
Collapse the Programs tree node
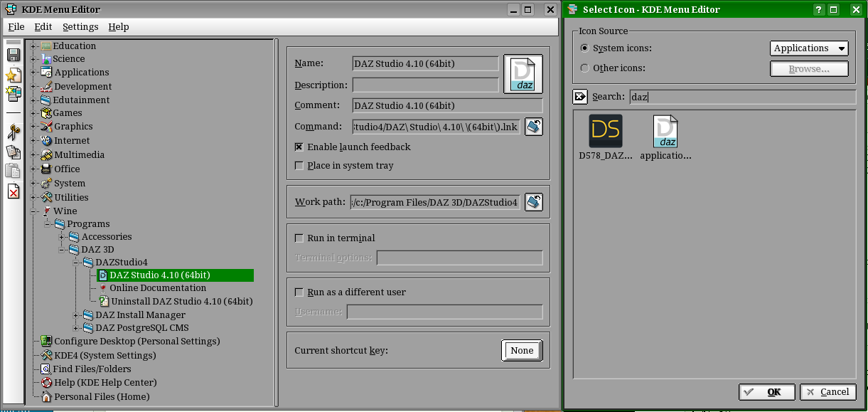coord(48,224)
